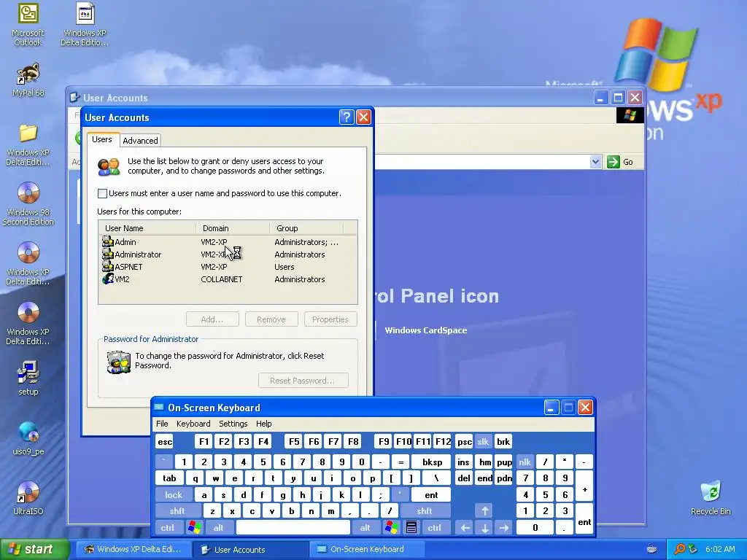Select the Windows 98 Second Edition disc icon

click(28, 203)
